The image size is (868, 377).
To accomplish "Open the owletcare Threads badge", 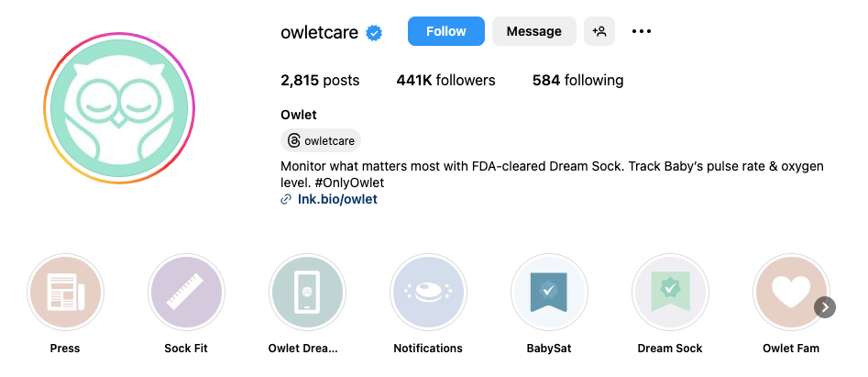I will click(321, 141).
